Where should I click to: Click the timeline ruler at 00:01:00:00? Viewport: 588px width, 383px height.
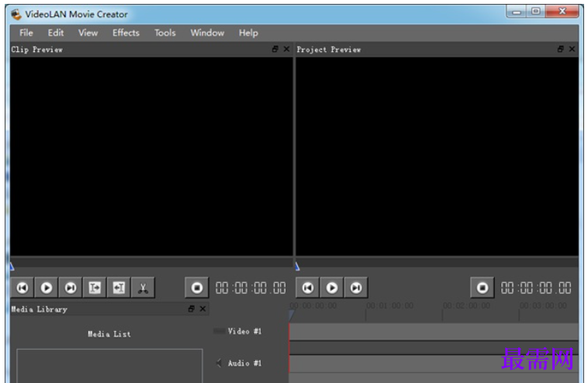point(389,305)
